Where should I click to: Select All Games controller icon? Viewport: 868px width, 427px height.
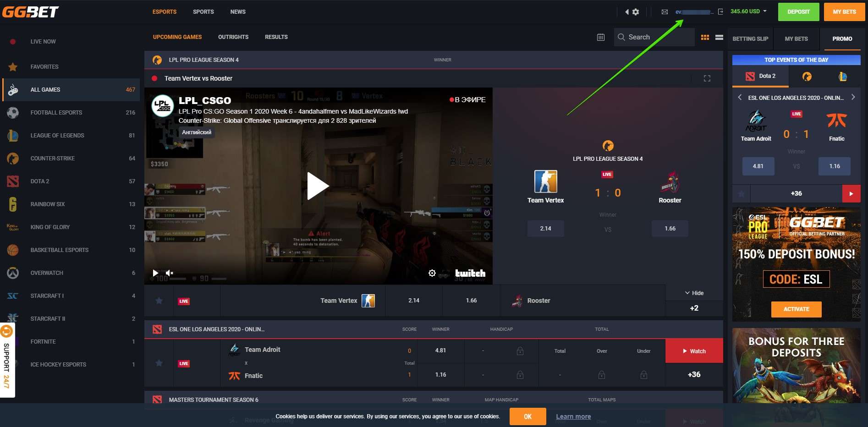13,90
